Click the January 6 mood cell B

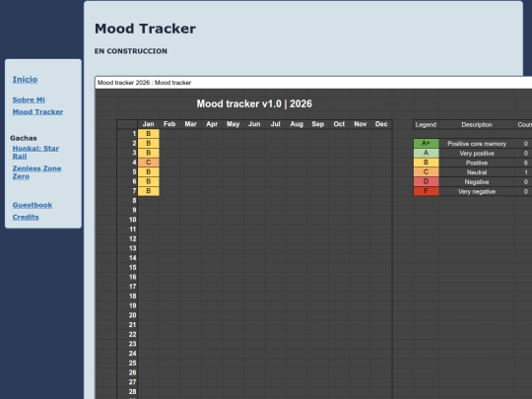[x=148, y=181]
